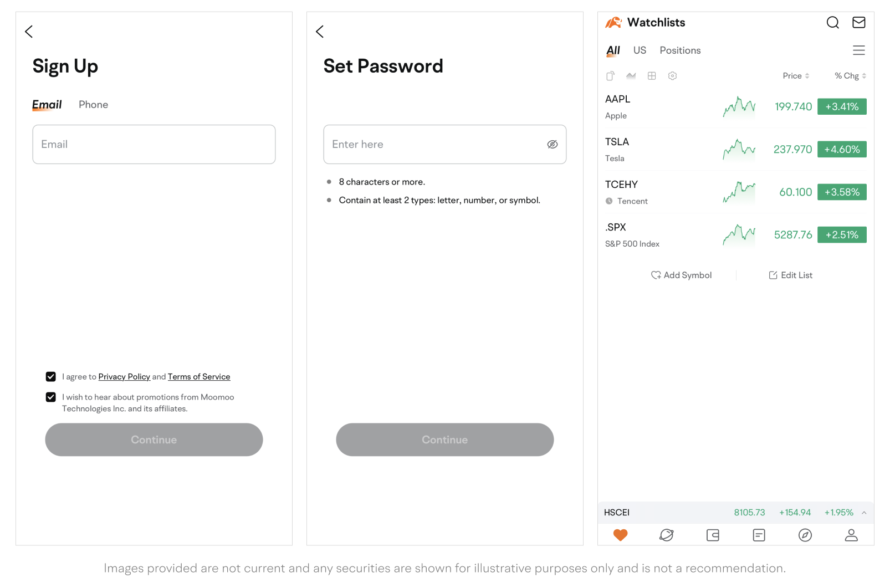Open the wallet icon in bottom navigation
890x588 pixels.
click(713, 535)
